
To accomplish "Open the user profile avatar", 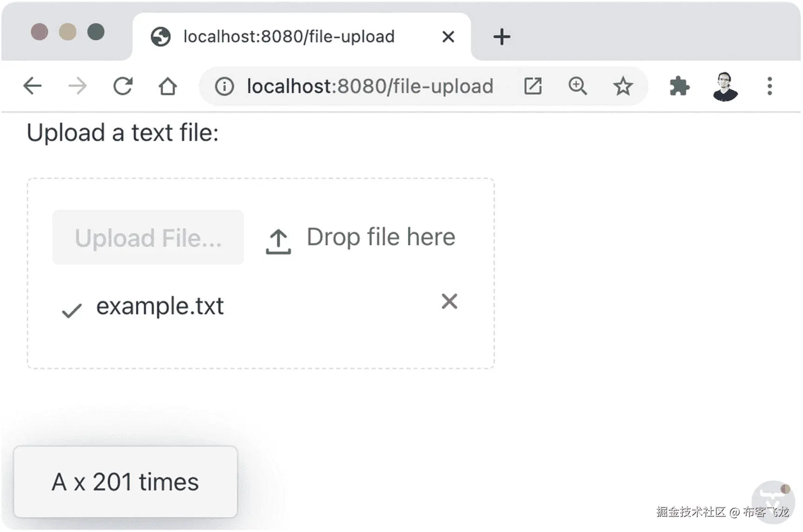I will 725,87.
